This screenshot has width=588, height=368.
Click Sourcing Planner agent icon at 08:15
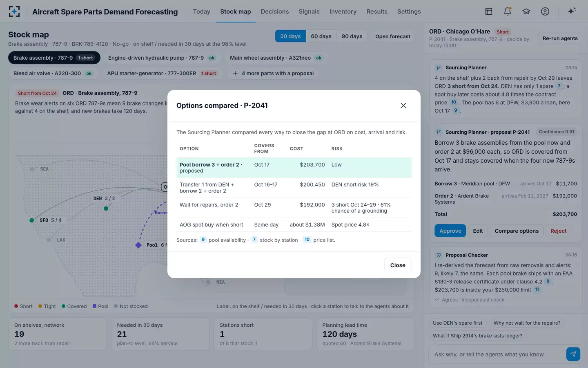(439, 68)
